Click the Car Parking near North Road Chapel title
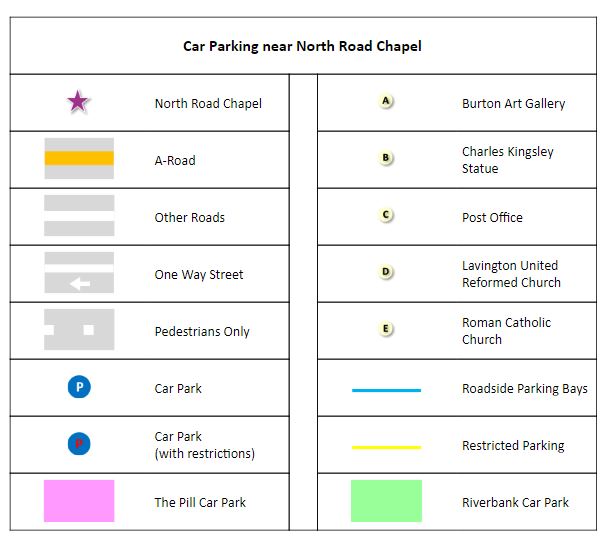This screenshot has width=612, height=541. 302,46
